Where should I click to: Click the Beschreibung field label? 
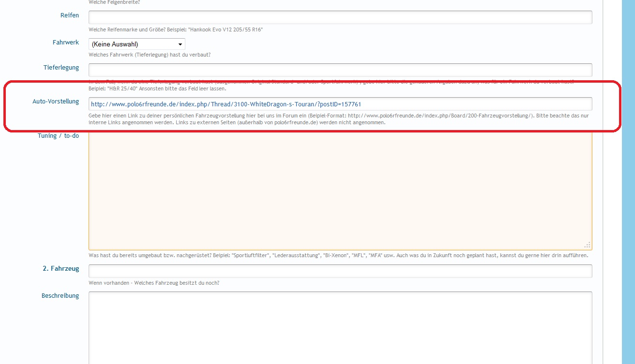point(60,296)
